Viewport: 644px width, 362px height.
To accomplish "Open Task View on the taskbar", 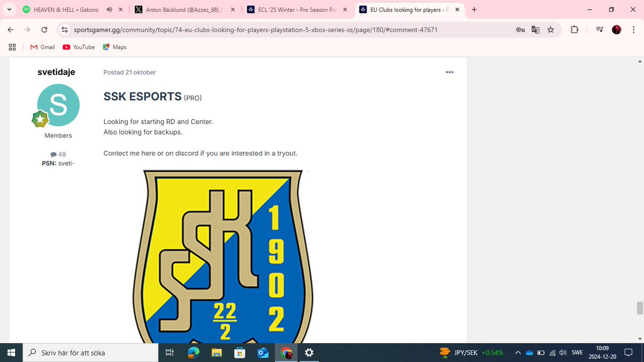I will click(169, 353).
